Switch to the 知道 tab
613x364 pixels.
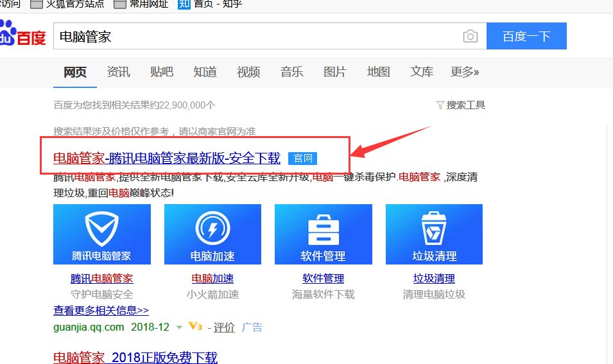tap(205, 72)
